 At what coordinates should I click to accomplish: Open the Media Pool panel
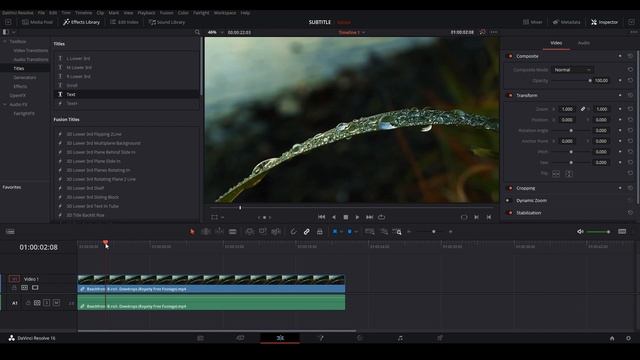click(38, 22)
